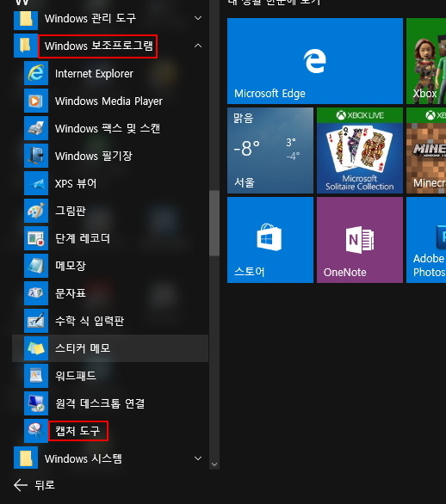Open the 스토어 store tile

click(270, 240)
